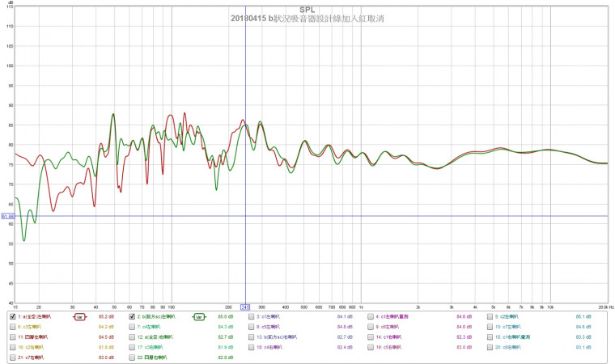Click the 61.98 dB cursor level readout

click(8, 216)
